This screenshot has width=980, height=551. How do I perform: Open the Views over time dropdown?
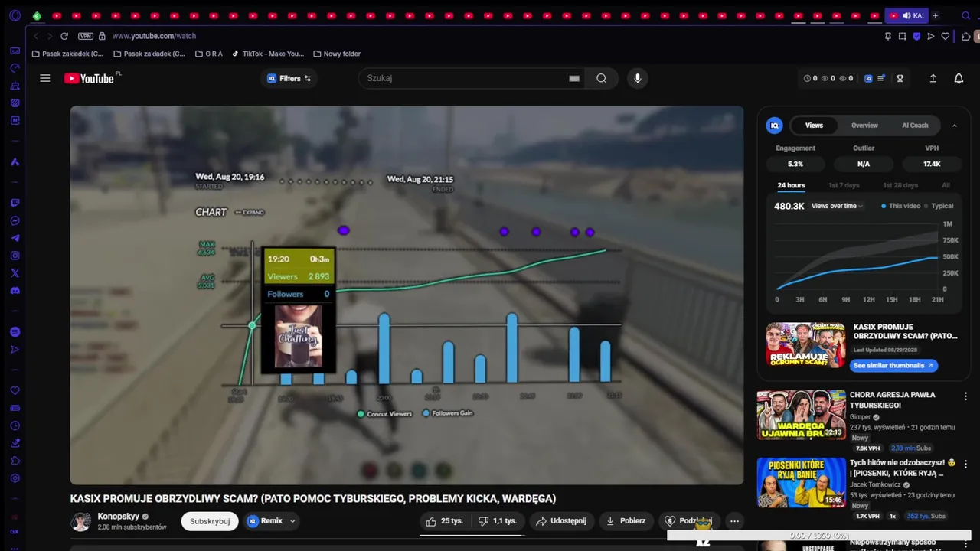837,206
